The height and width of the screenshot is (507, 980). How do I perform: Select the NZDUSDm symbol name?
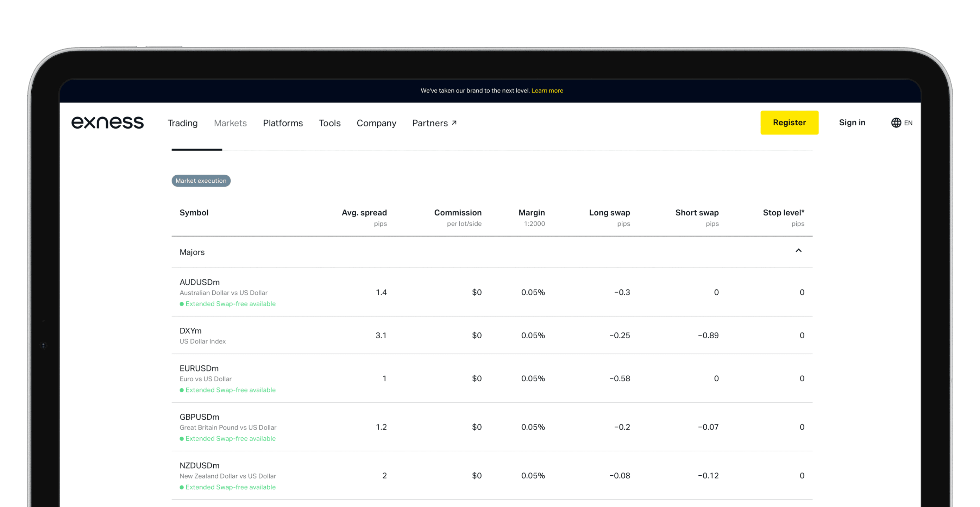(x=199, y=465)
